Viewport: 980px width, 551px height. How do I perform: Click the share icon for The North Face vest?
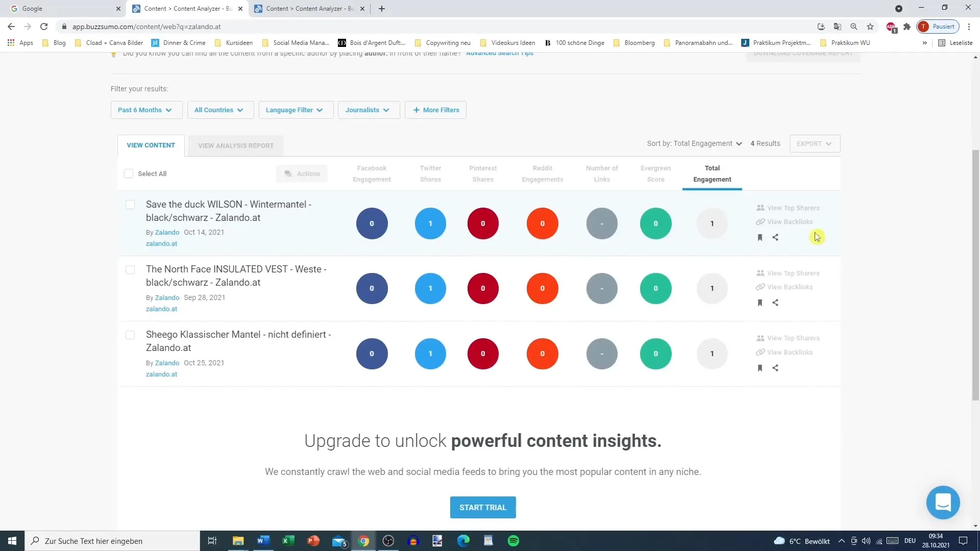[x=775, y=302]
